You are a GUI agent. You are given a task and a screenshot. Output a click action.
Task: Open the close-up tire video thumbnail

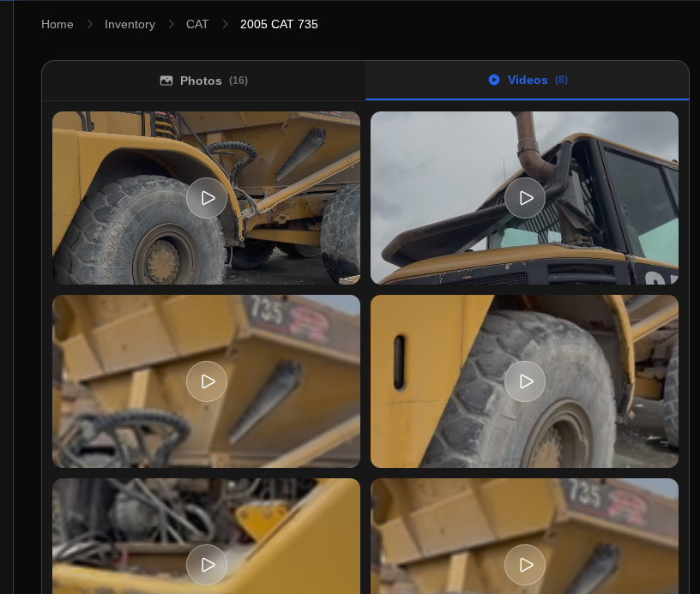coord(524,381)
